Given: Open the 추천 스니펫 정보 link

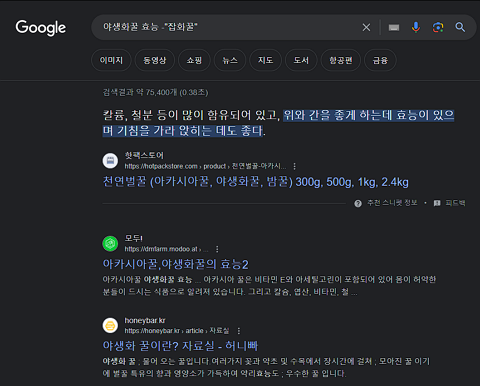Looking at the screenshot, I should 392,203.
